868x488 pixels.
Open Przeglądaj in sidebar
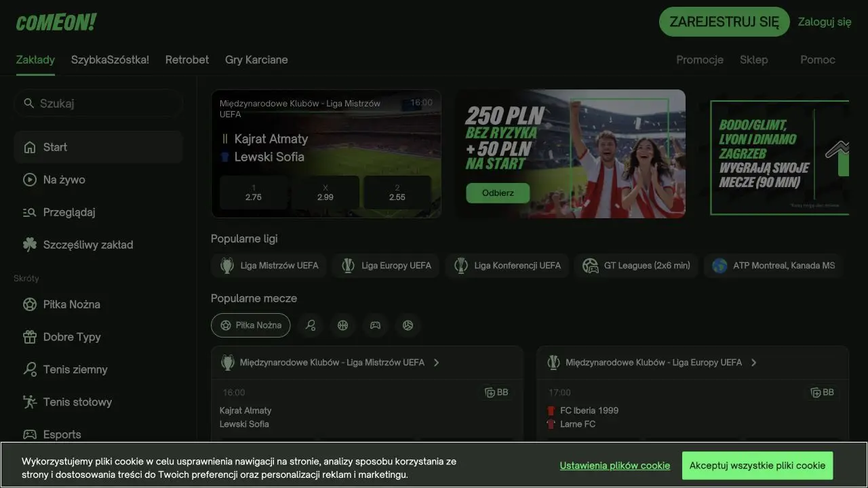98,212
